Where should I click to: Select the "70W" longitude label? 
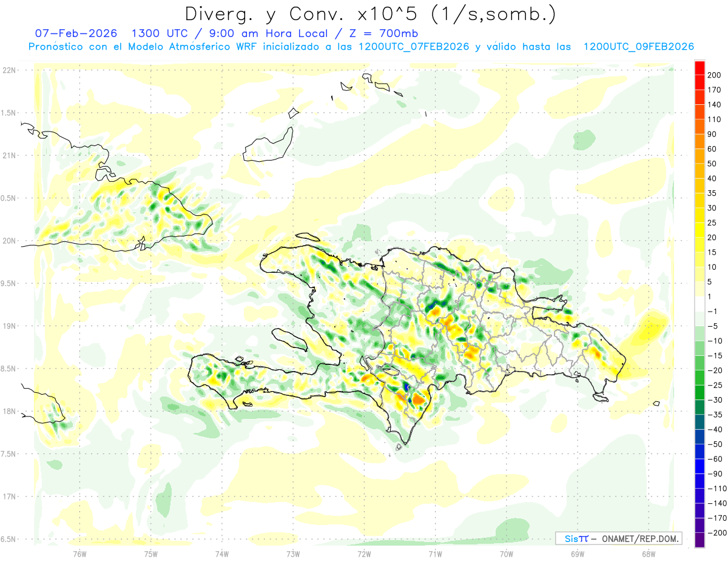pyautogui.click(x=506, y=553)
